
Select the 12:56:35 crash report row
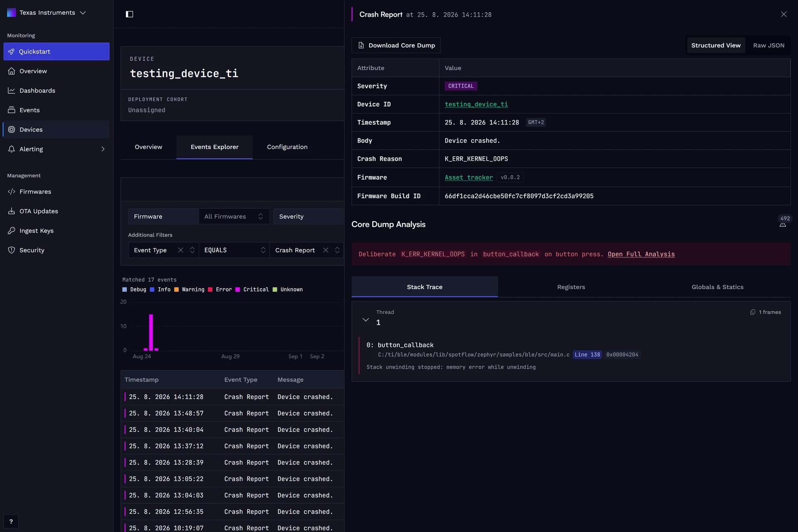pyautogui.click(x=232, y=512)
